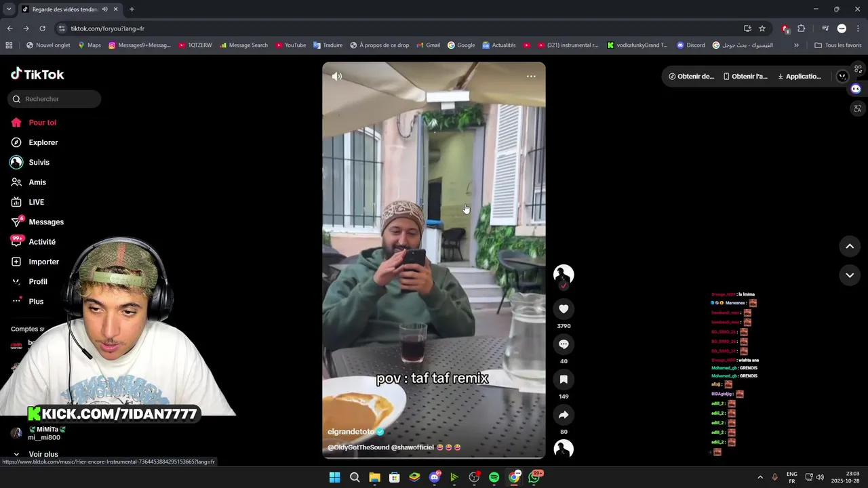Screen dimensions: 868x488
Task: Open Discord from the taskbar
Action: click(x=435, y=477)
